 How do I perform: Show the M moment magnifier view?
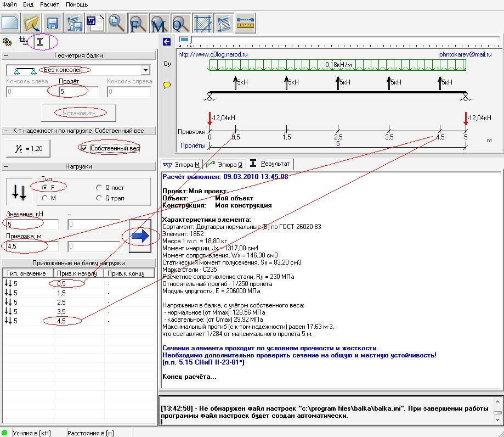point(160,23)
